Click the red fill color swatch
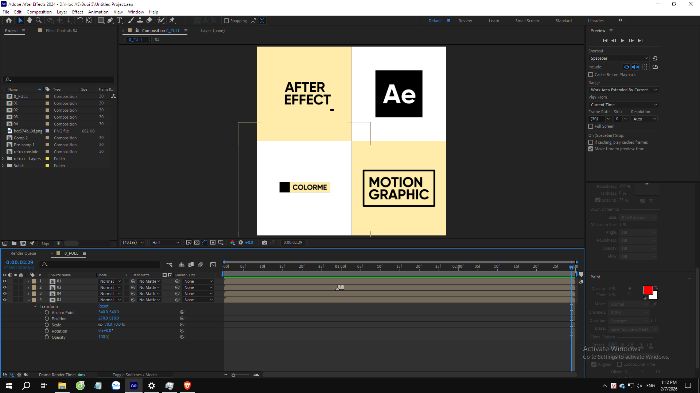 click(x=648, y=290)
